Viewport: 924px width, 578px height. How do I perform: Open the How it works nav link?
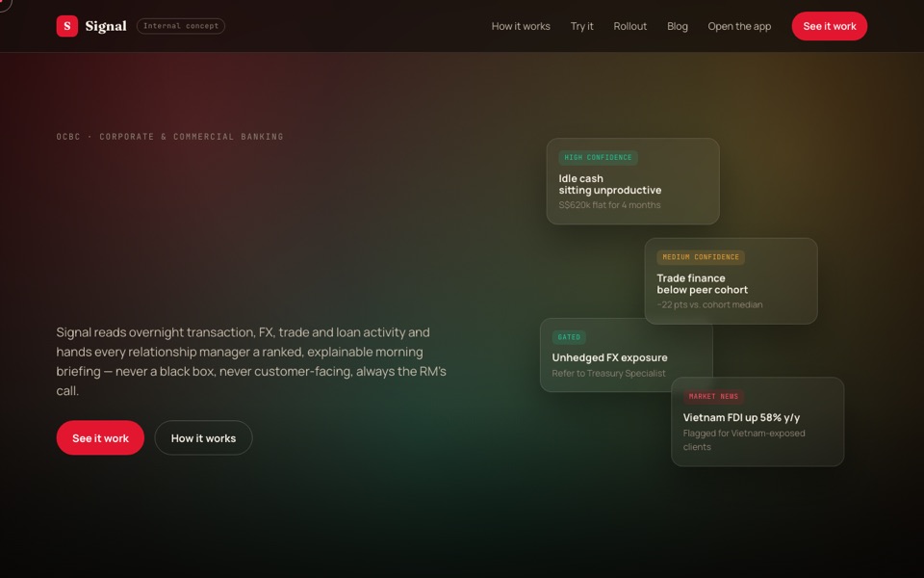click(521, 26)
